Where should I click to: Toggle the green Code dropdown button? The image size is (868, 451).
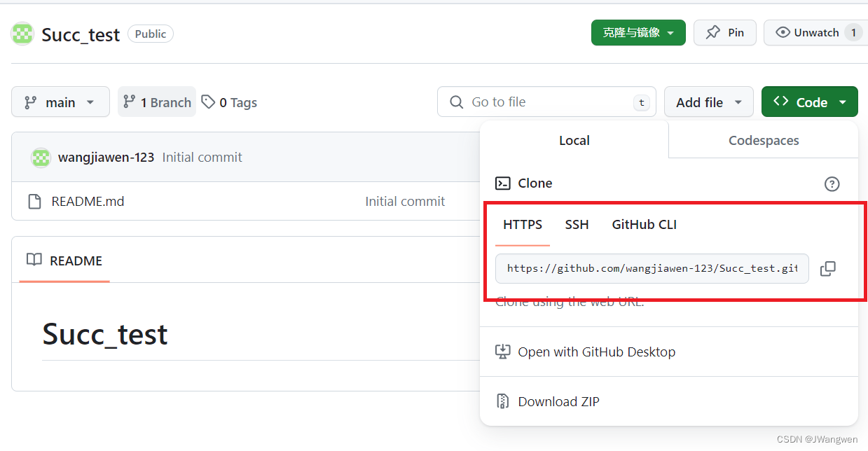[x=809, y=102]
